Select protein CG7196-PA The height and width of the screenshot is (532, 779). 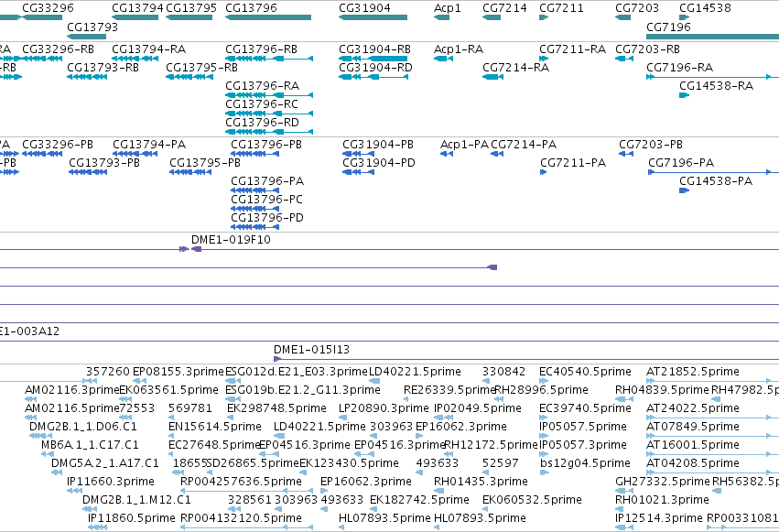tap(681, 163)
